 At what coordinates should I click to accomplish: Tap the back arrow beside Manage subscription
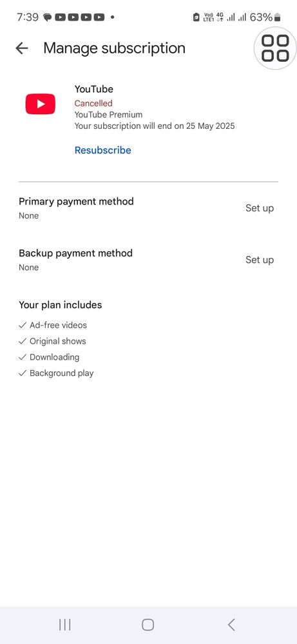click(22, 48)
